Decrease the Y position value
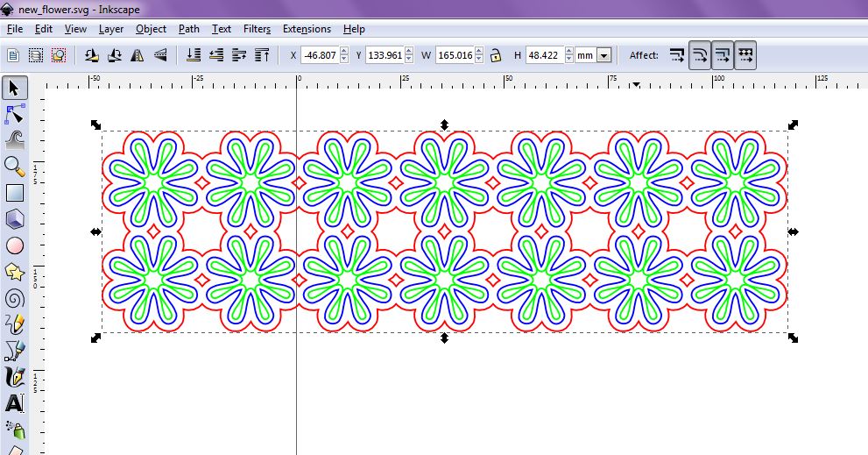Screen dimensions: 868x455 (409, 59)
